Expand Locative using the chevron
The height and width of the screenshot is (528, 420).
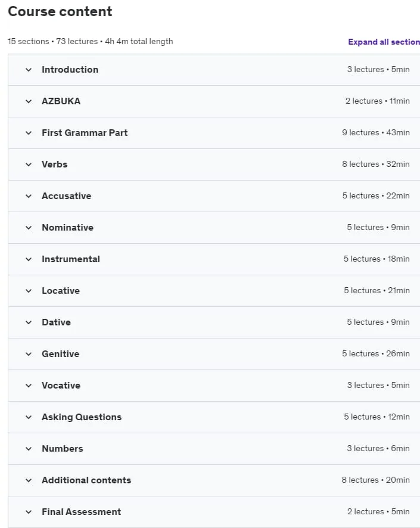coord(29,291)
